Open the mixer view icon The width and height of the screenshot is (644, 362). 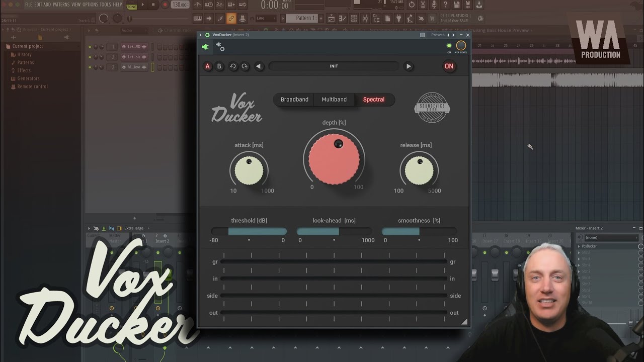365,19
